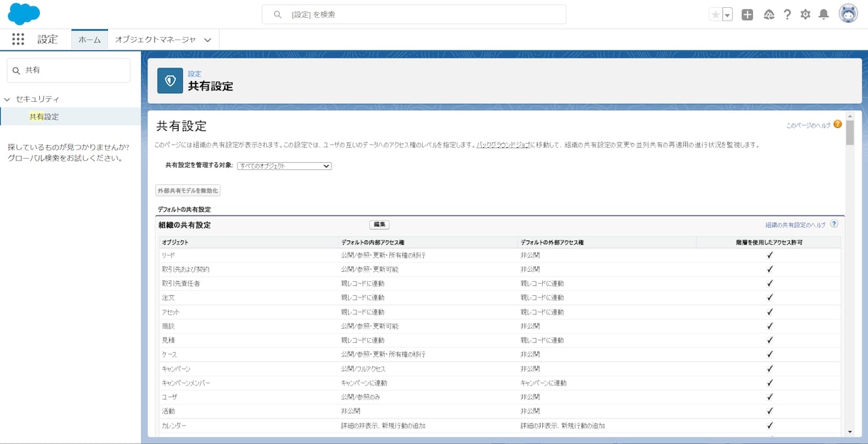Click the magnifier in sidebar quick find
The width and height of the screenshot is (868, 444).
pyautogui.click(x=16, y=70)
